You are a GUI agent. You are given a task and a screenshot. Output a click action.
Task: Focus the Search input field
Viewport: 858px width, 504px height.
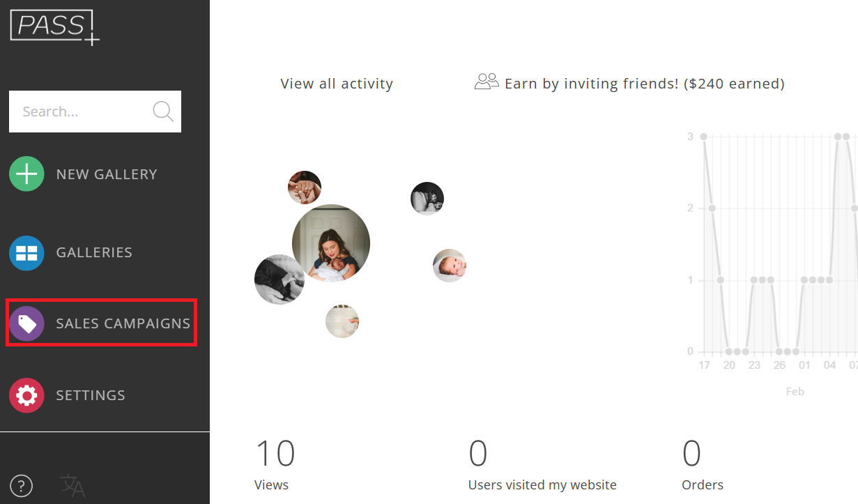click(x=95, y=112)
